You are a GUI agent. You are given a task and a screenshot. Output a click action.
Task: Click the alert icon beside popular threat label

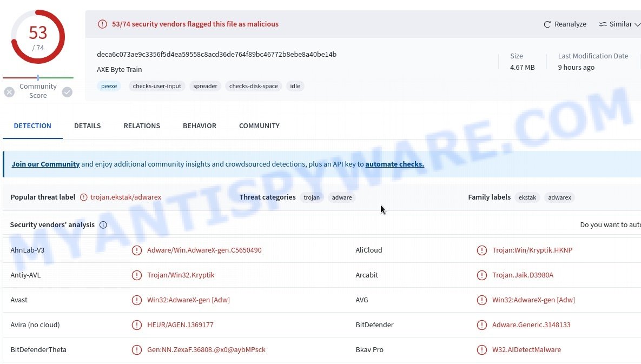tap(84, 197)
